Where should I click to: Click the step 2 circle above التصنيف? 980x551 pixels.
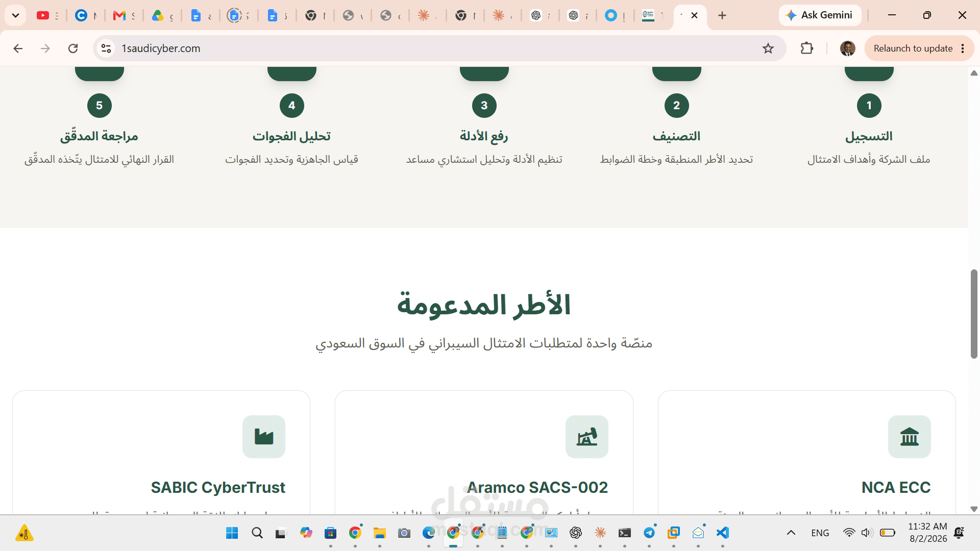coord(676,106)
